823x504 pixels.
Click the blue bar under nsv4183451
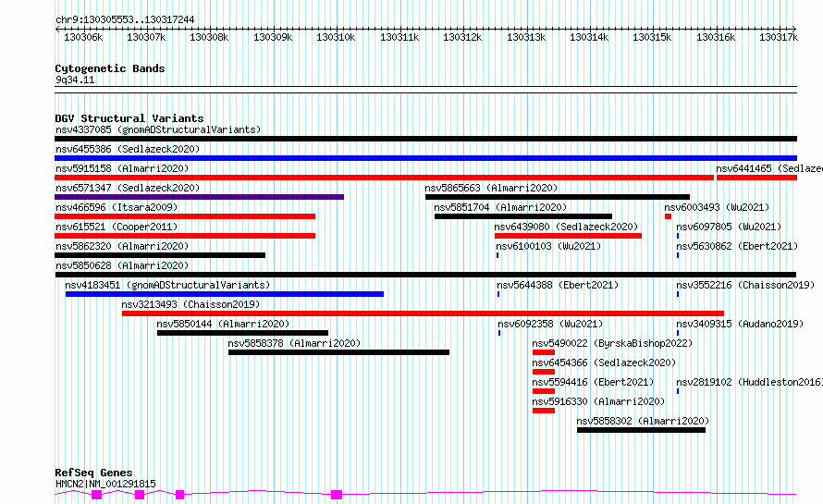coord(225,294)
